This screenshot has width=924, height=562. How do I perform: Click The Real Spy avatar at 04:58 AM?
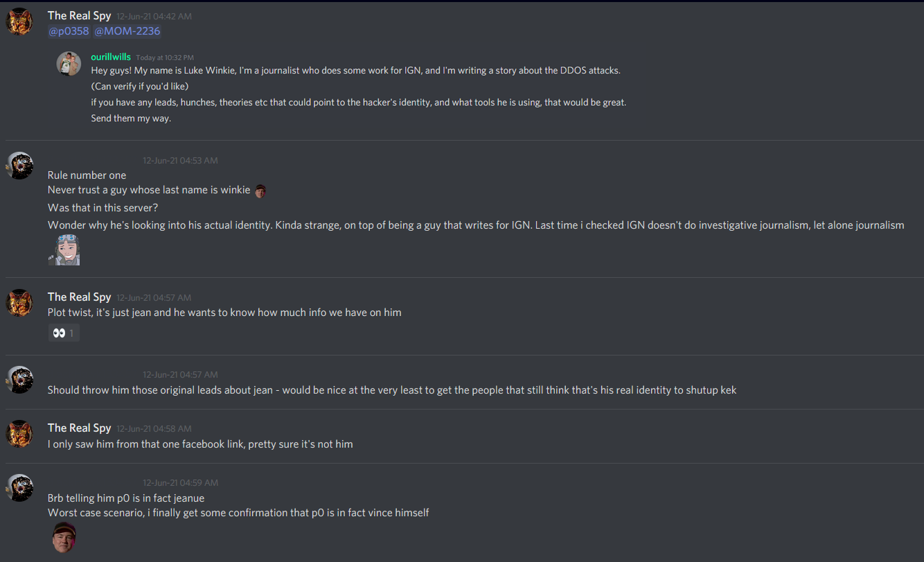(19, 434)
